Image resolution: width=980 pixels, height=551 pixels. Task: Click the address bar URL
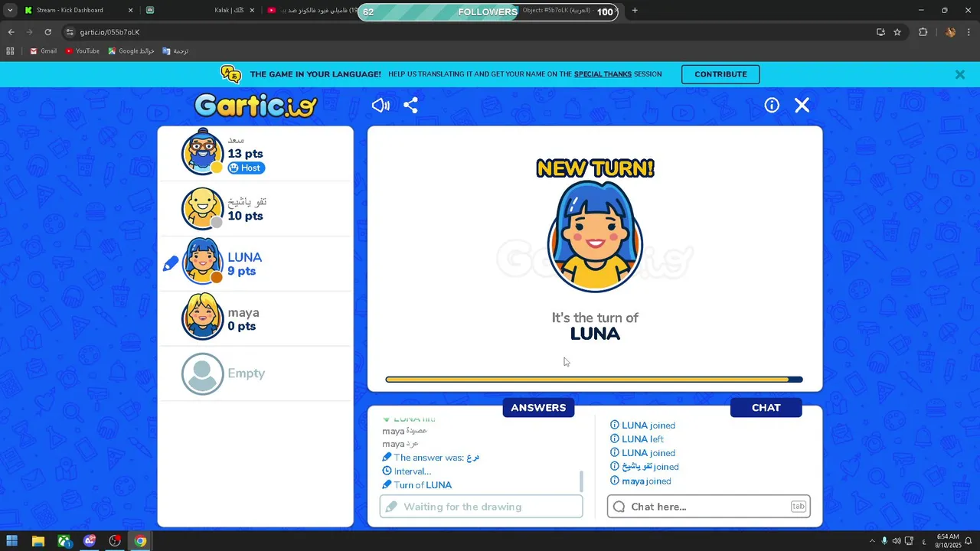point(109,32)
